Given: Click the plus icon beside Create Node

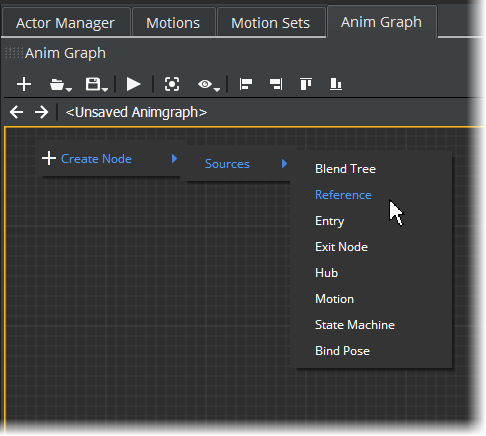Looking at the screenshot, I should coord(49,158).
